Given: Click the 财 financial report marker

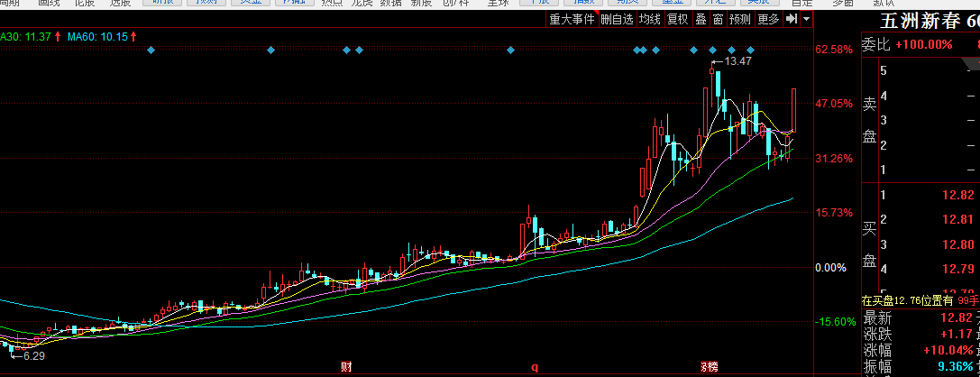Looking at the screenshot, I should tap(345, 367).
